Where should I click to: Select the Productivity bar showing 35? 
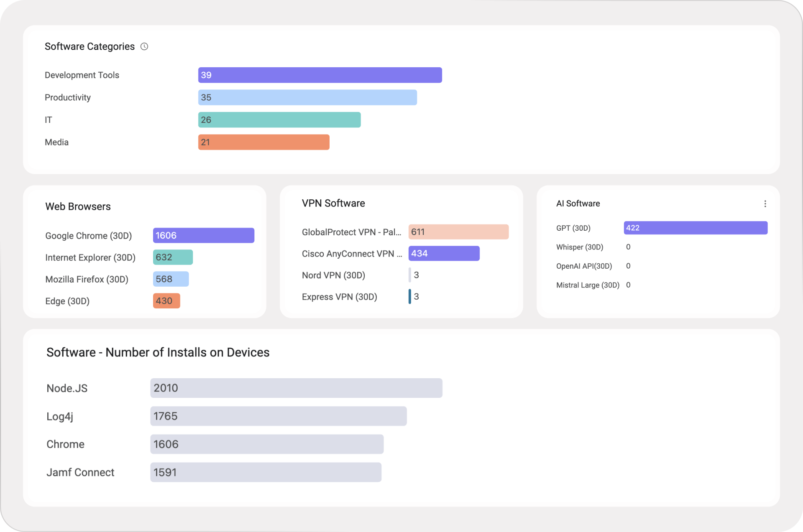[307, 97]
